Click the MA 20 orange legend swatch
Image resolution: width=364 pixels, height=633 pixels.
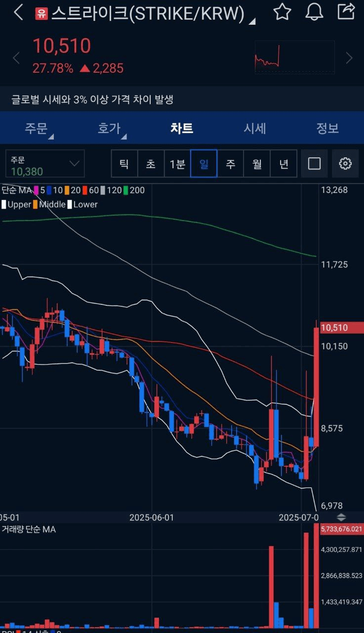pyautogui.click(x=67, y=190)
